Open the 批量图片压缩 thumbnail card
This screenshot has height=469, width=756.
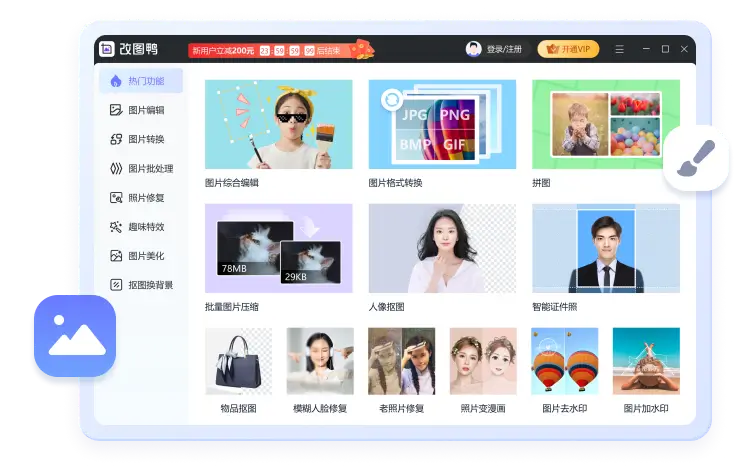pos(279,248)
